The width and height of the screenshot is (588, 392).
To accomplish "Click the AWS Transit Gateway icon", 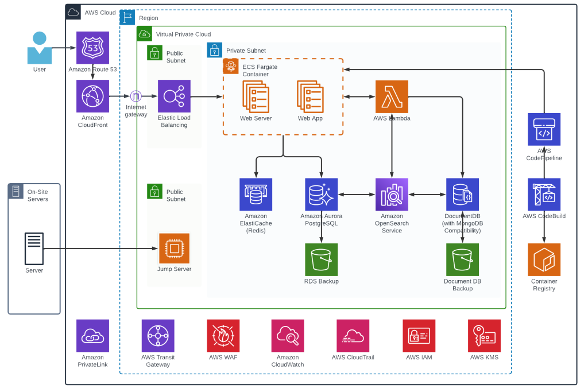I will coord(157,336).
